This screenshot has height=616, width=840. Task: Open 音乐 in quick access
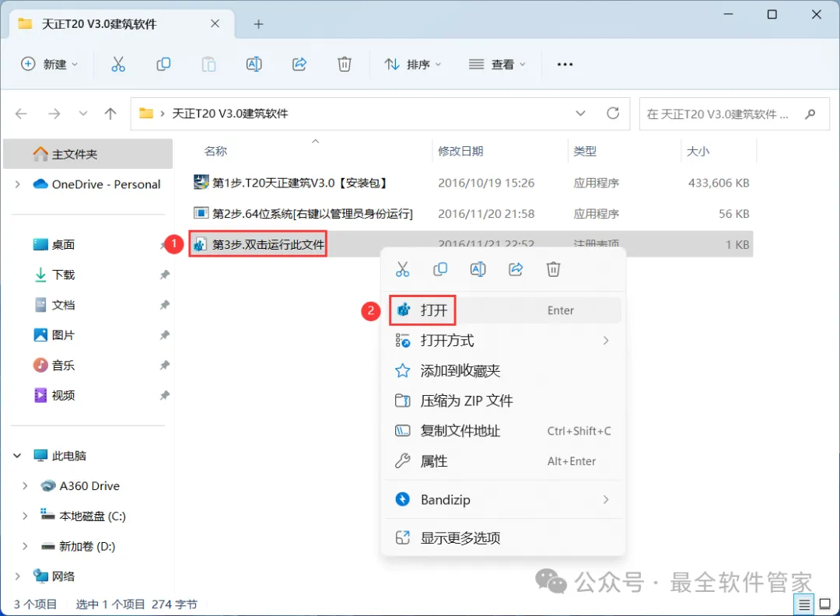(x=63, y=366)
